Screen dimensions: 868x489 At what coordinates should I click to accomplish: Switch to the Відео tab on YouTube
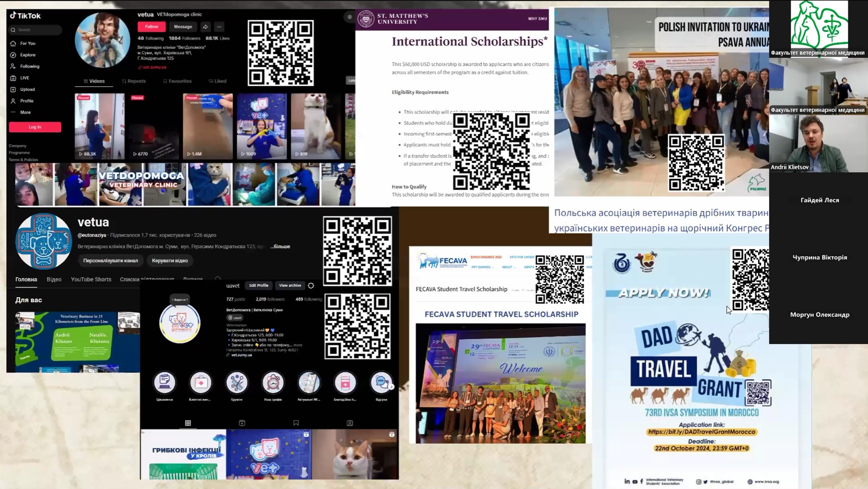54,279
